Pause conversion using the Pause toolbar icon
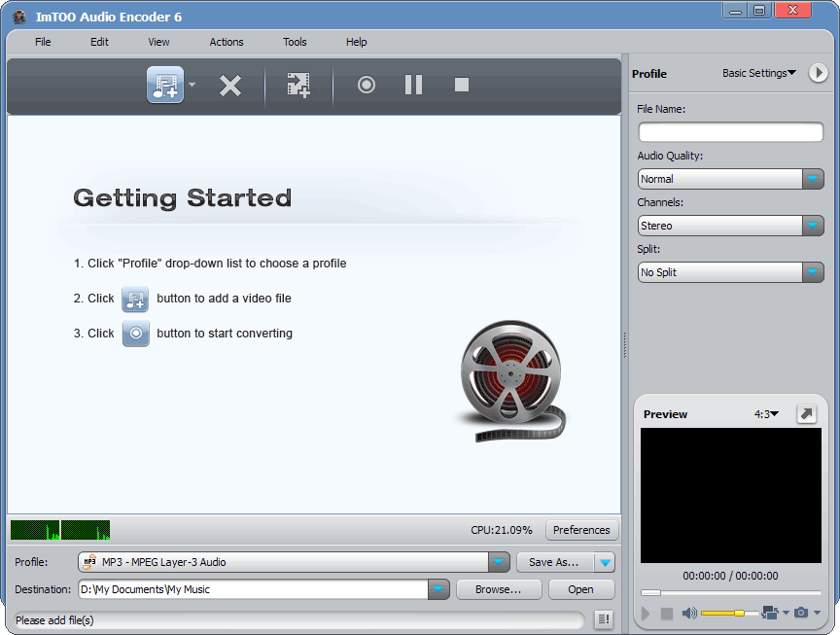840x635 pixels. tap(413, 85)
